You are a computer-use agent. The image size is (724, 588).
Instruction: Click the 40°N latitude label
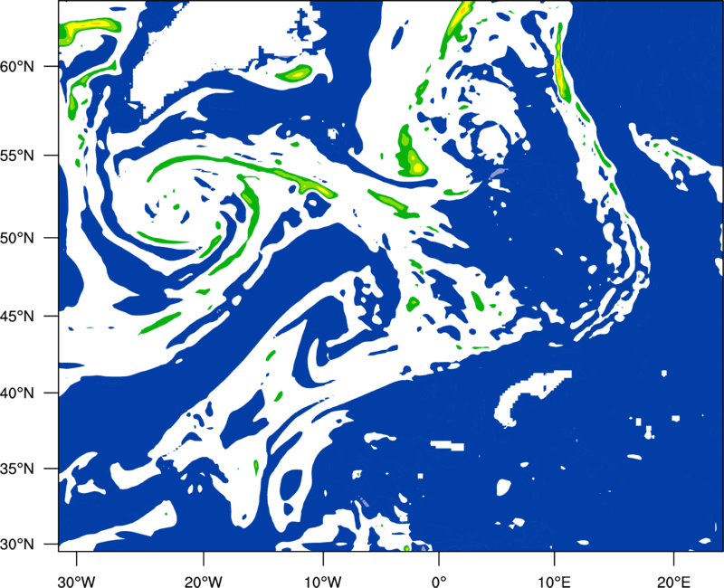17,394
